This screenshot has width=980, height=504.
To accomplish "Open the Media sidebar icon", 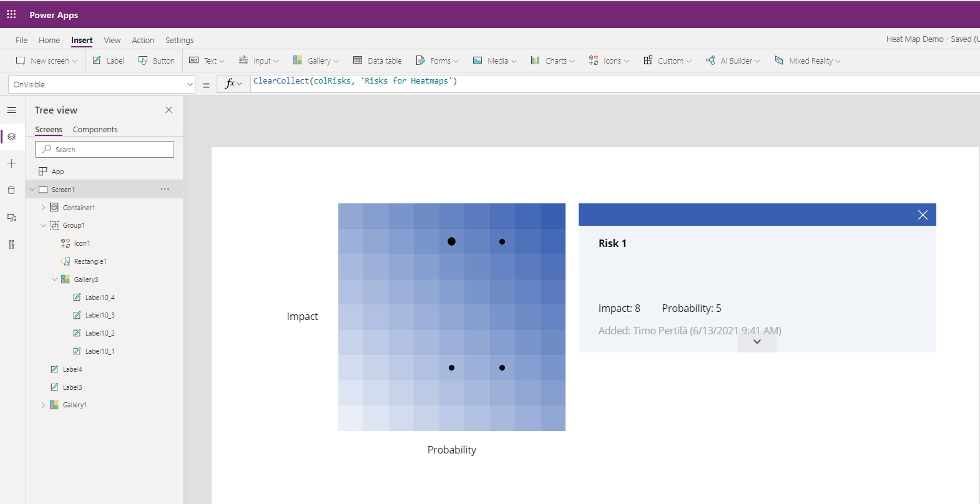I will [11, 218].
